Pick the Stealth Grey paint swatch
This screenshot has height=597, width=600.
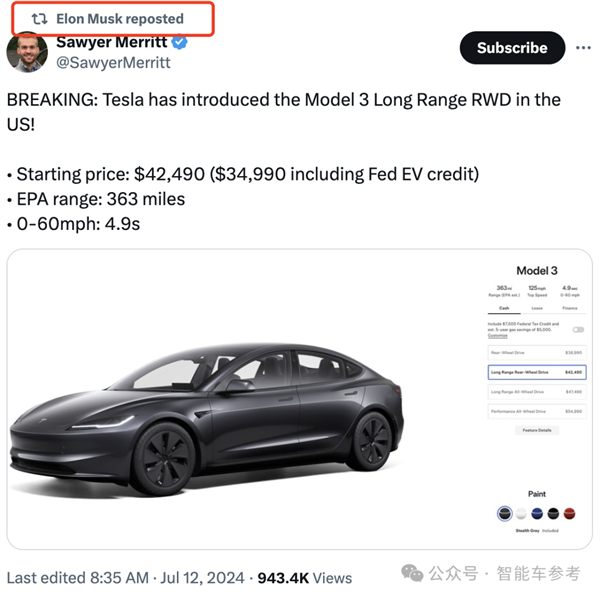[x=505, y=513]
